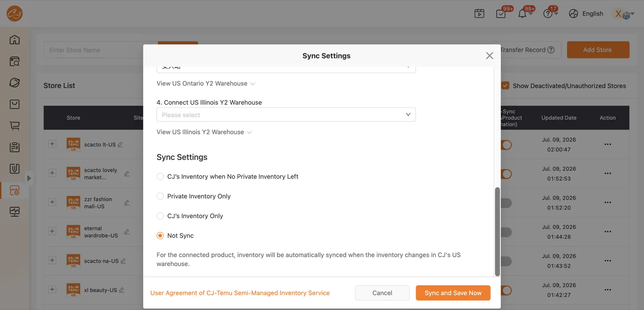
Task: Select CJ's Inventory when No Private Inventory Left
Action: click(x=160, y=177)
